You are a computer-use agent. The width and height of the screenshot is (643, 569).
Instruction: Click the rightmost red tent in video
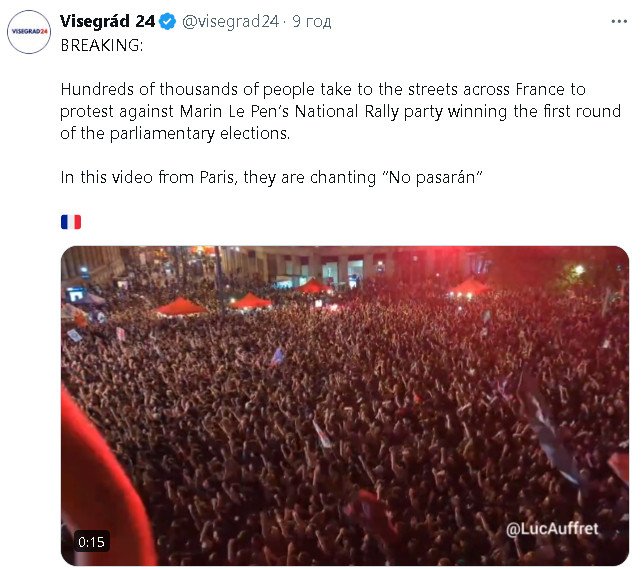coord(469,286)
